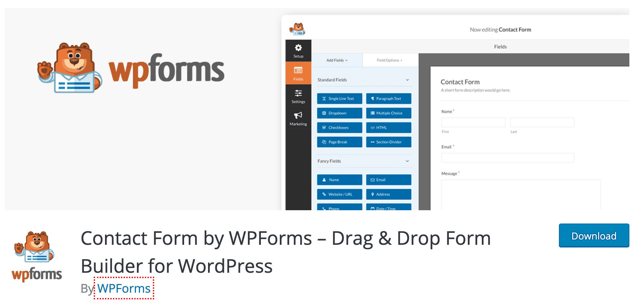Image resolution: width=644 pixels, height=306 pixels.
Task: Click the large wpforms banner logo
Action: (131, 68)
